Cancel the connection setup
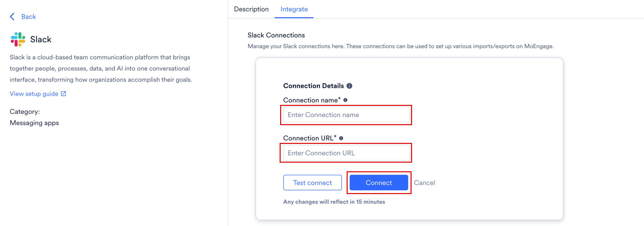The width and height of the screenshot is (644, 226). coord(424,183)
